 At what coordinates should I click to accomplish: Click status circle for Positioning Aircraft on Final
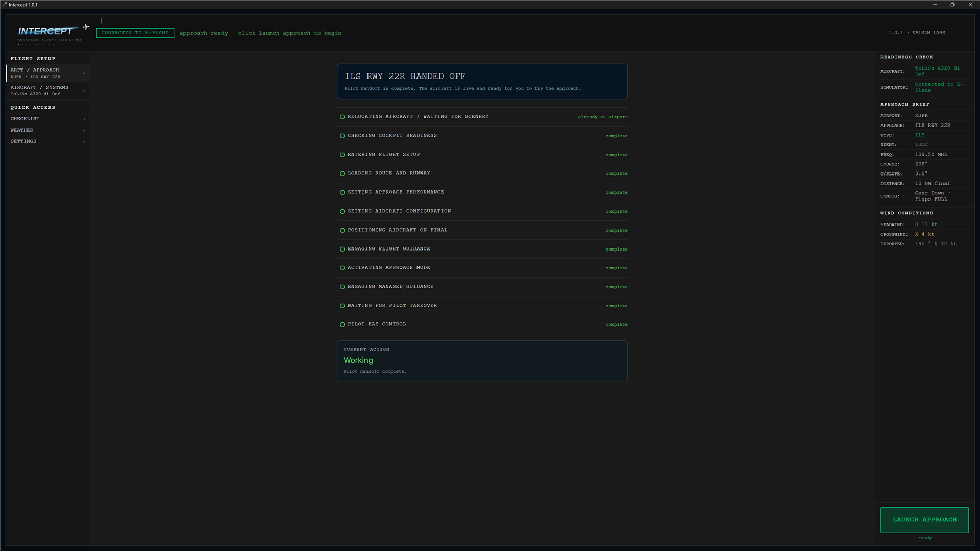click(342, 230)
